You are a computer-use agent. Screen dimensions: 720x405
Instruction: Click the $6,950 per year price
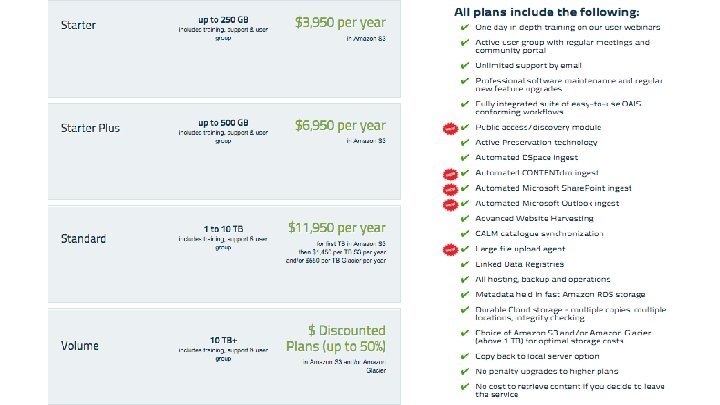[x=340, y=126]
